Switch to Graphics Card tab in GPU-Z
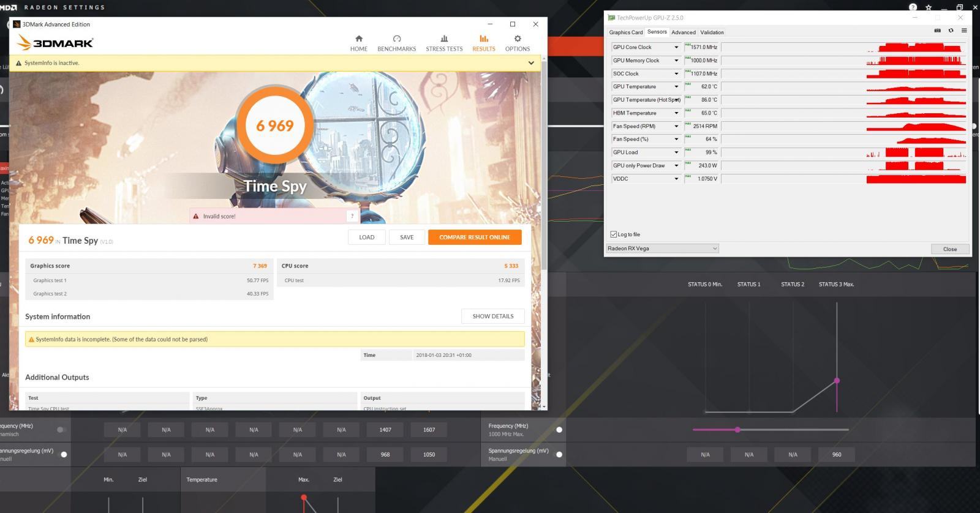 click(626, 32)
